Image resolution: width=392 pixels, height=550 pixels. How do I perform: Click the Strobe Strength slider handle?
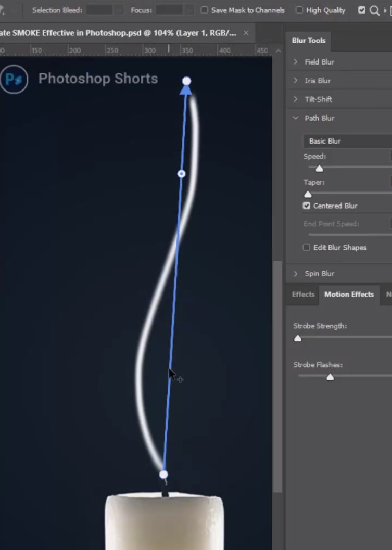[x=298, y=338]
